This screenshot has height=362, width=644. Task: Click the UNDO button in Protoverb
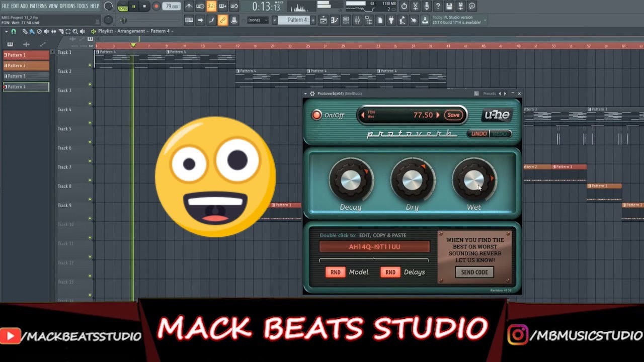tap(479, 134)
